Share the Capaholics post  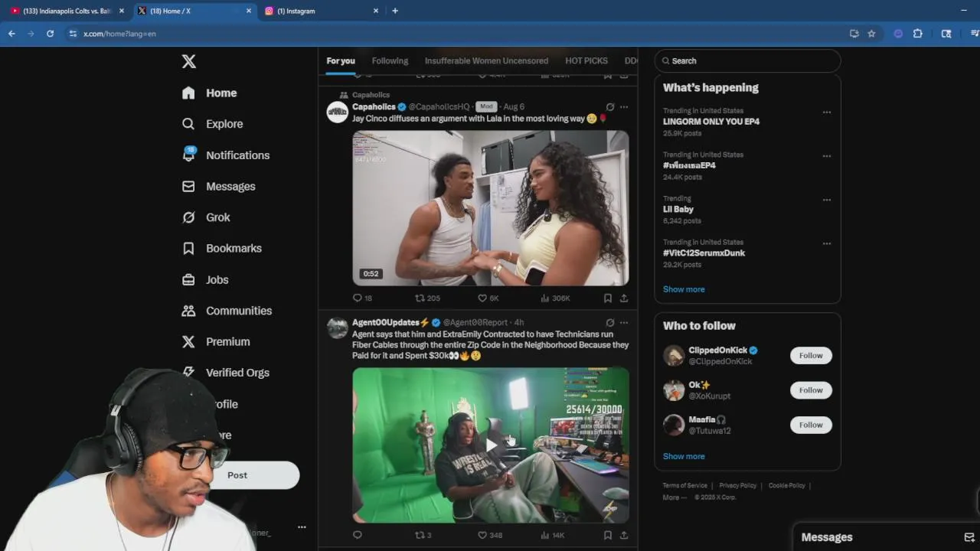(624, 298)
